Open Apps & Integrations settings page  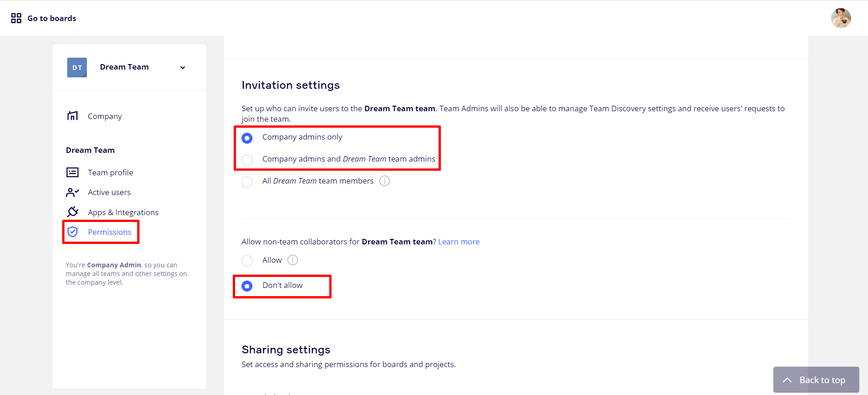[x=123, y=212]
